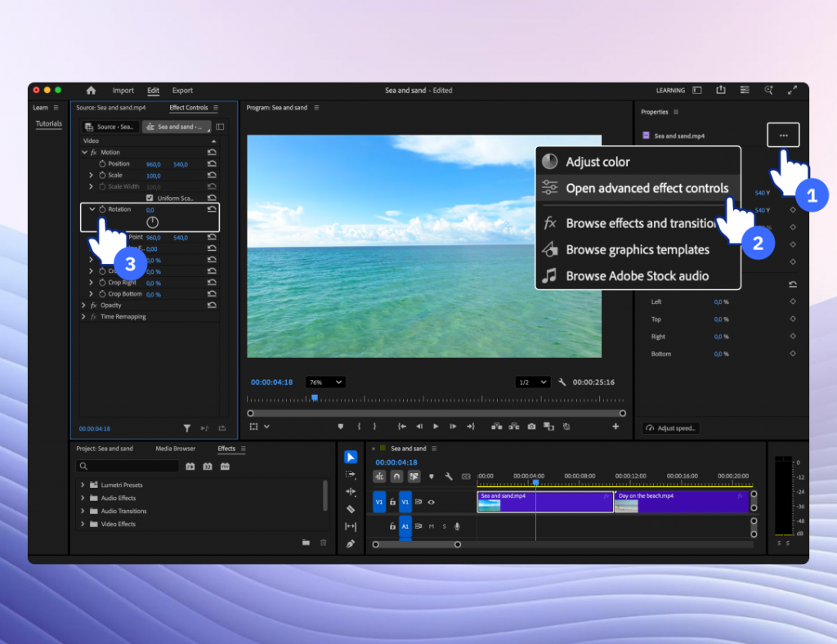This screenshot has width=837, height=644.
Task: Expand the Video Effects folder
Action: click(x=83, y=524)
